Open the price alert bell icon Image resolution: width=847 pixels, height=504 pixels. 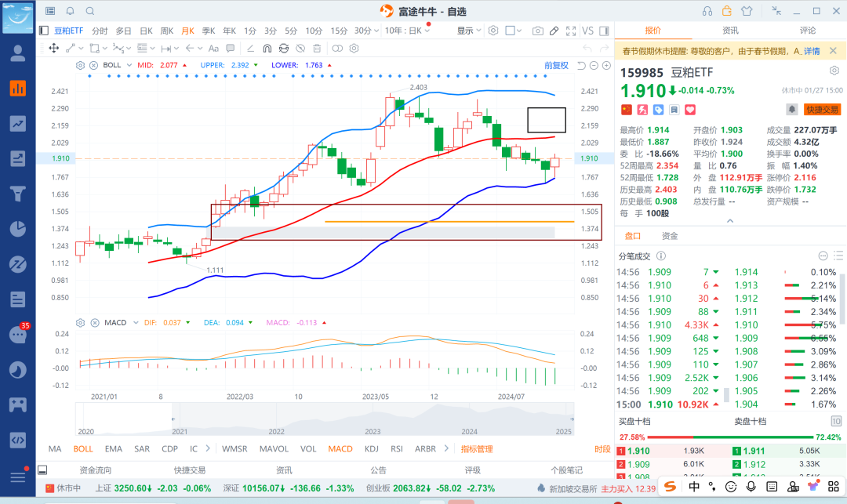(x=792, y=110)
